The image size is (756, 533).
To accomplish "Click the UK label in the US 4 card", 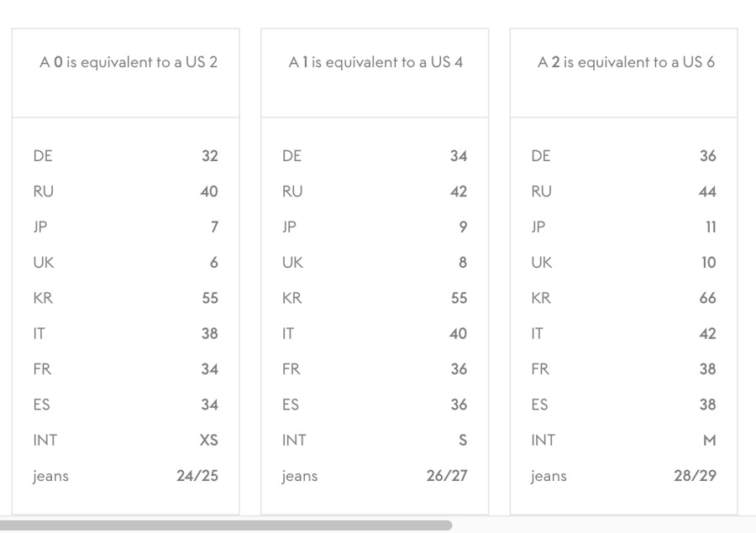I will tap(292, 263).
